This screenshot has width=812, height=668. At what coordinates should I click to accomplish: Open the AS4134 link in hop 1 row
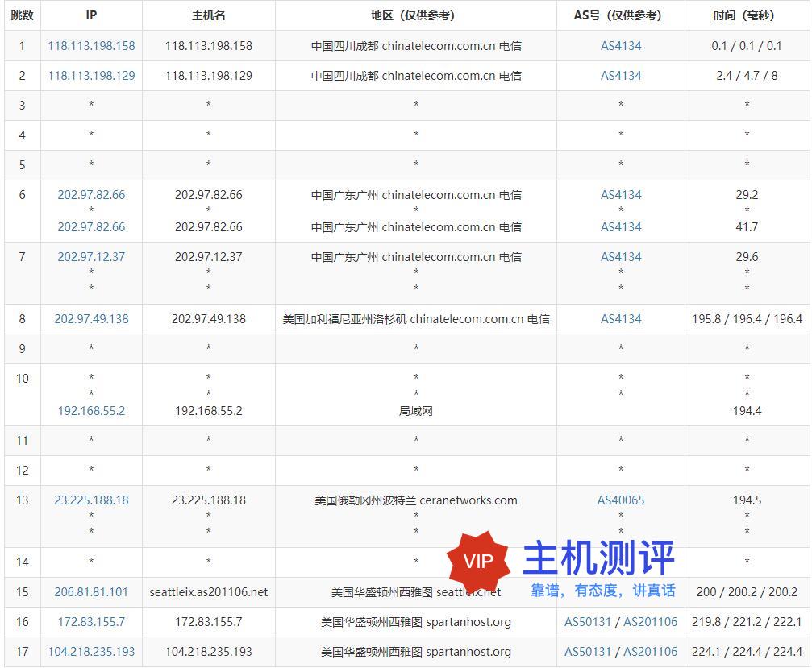(x=621, y=46)
